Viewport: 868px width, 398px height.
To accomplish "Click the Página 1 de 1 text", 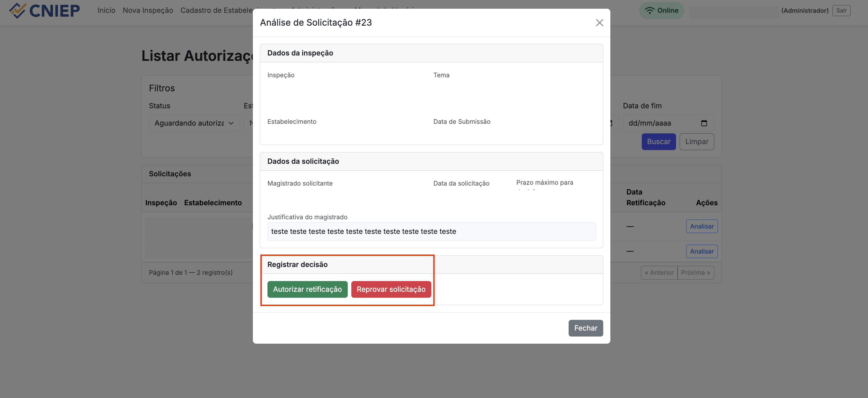I will coord(191,273).
